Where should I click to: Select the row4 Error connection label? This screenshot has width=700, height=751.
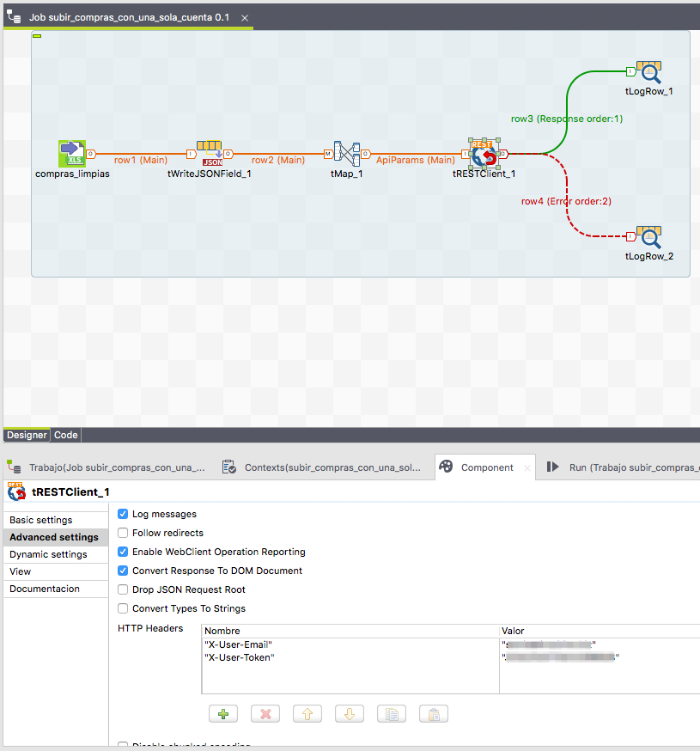coord(566,201)
